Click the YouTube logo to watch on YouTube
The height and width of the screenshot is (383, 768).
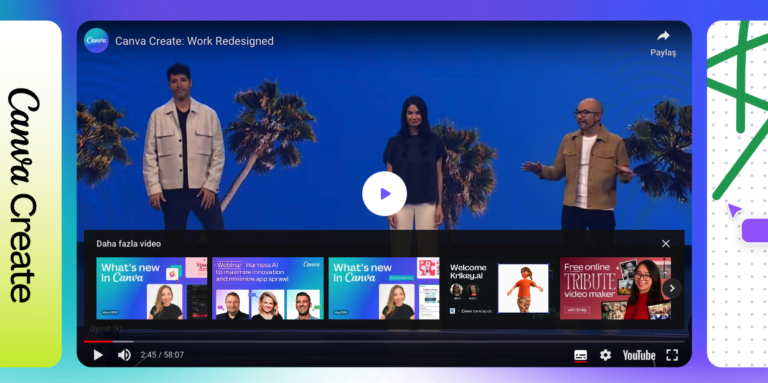tap(639, 356)
